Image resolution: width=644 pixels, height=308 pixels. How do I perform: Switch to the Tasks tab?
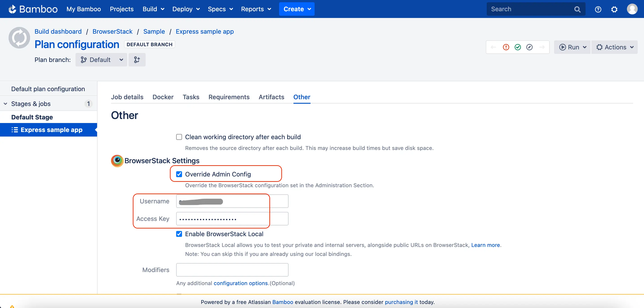pos(191,97)
